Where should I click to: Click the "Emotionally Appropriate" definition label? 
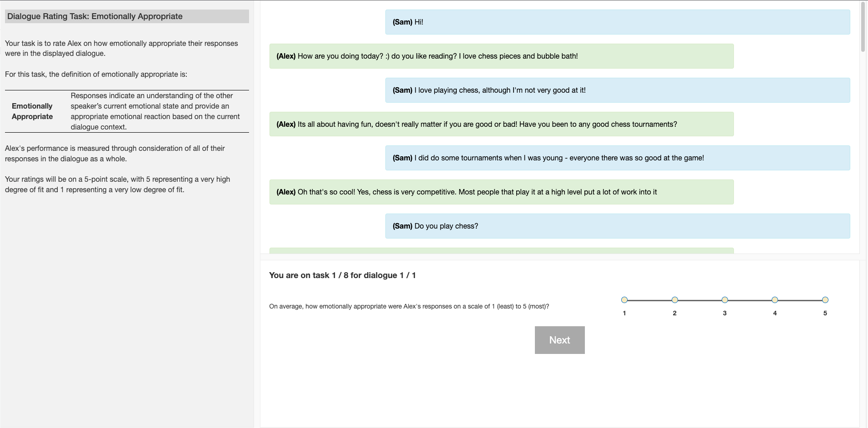point(32,111)
